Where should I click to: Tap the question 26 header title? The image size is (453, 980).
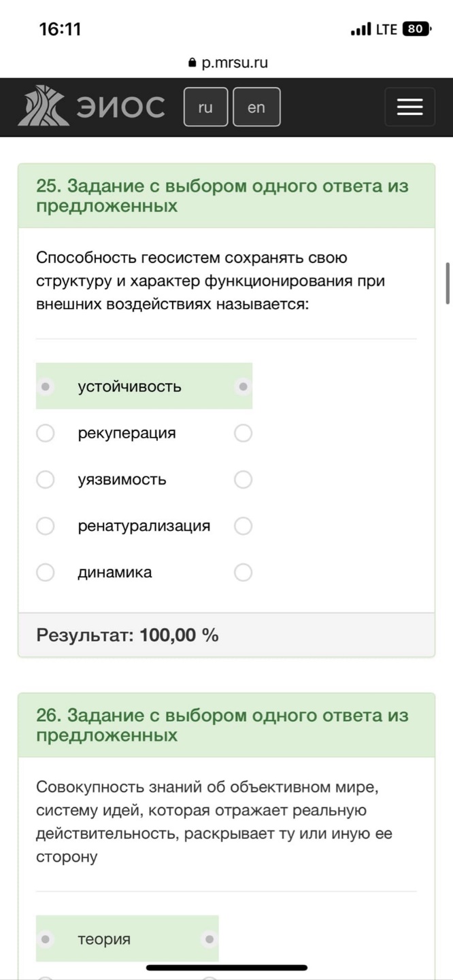pyautogui.click(x=222, y=725)
